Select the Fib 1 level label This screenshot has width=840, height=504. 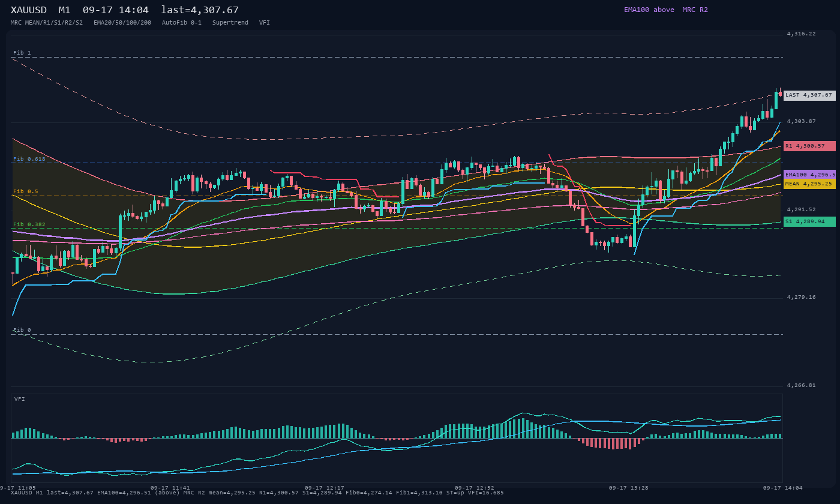pos(22,53)
